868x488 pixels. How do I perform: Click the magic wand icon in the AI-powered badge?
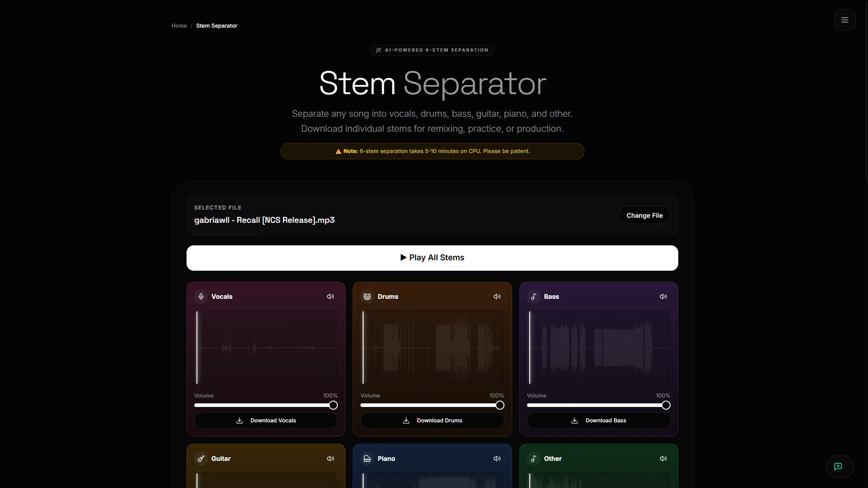click(x=379, y=50)
